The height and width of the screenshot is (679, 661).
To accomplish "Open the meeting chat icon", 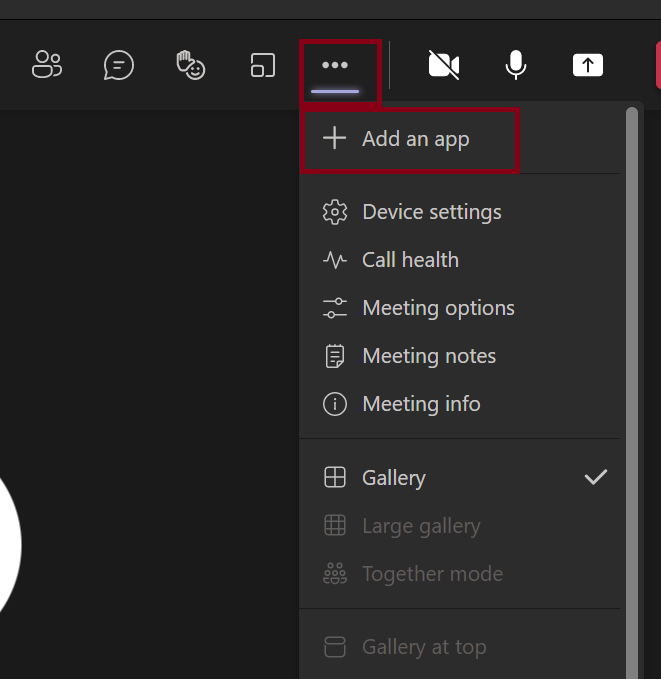I will [119, 65].
